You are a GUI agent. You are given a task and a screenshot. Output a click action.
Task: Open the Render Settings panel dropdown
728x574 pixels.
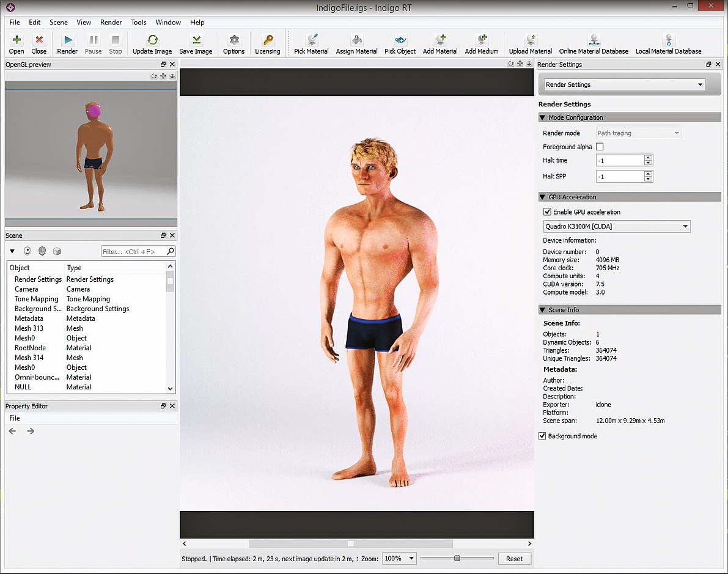(625, 84)
